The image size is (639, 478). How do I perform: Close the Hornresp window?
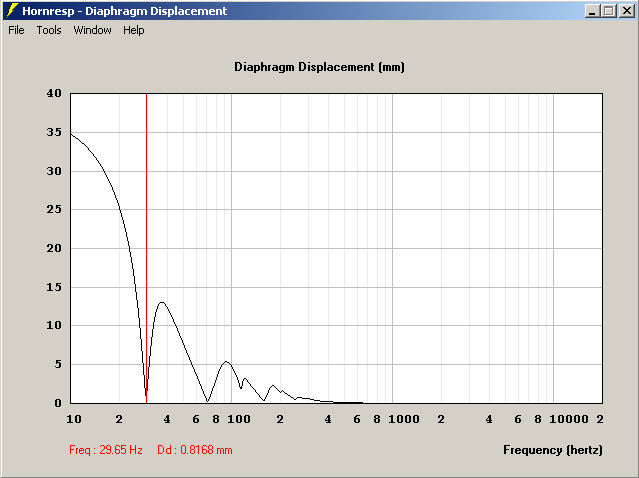click(x=626, y=11)
